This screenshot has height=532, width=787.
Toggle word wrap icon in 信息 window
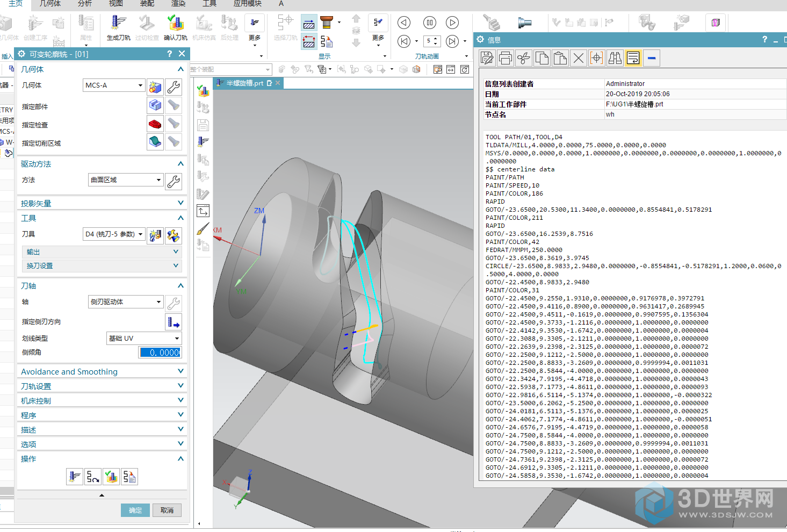[x=633, y=58]
